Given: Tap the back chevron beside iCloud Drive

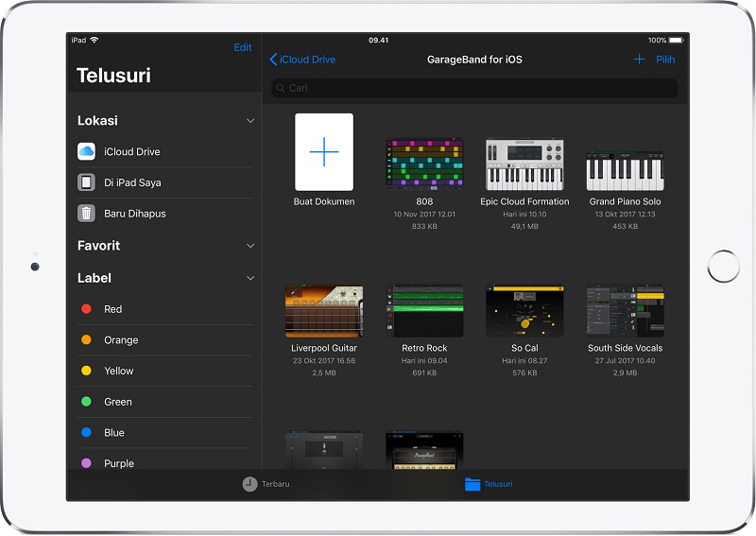Looking at the screenshot, I should [273, 60].
